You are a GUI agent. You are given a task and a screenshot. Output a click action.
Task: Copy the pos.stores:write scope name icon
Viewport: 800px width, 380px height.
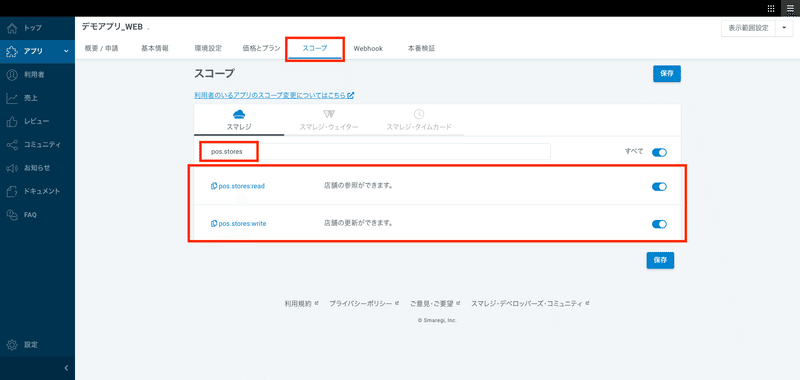[214, 223]
